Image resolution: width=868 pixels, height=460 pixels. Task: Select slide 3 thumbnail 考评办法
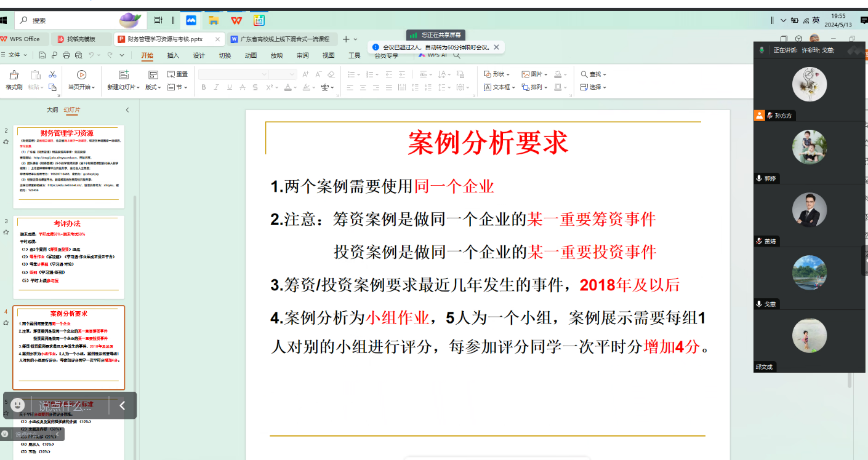[68, 257]
